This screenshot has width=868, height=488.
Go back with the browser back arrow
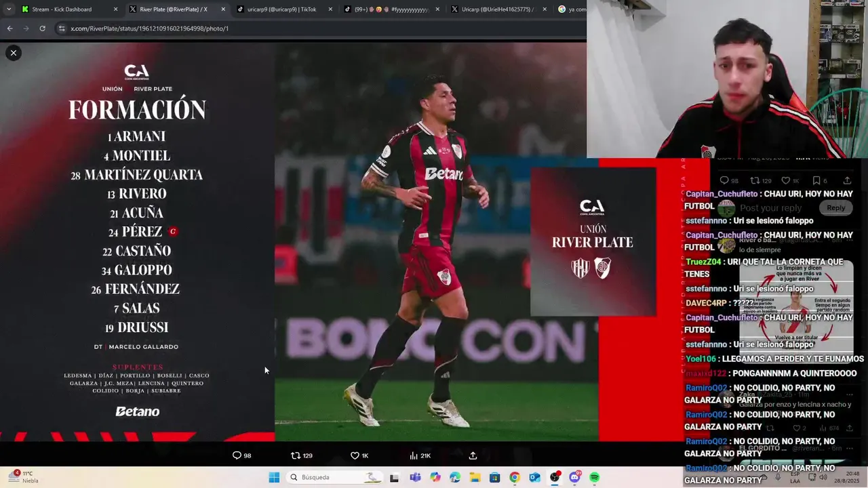click(x=9, y=28)
